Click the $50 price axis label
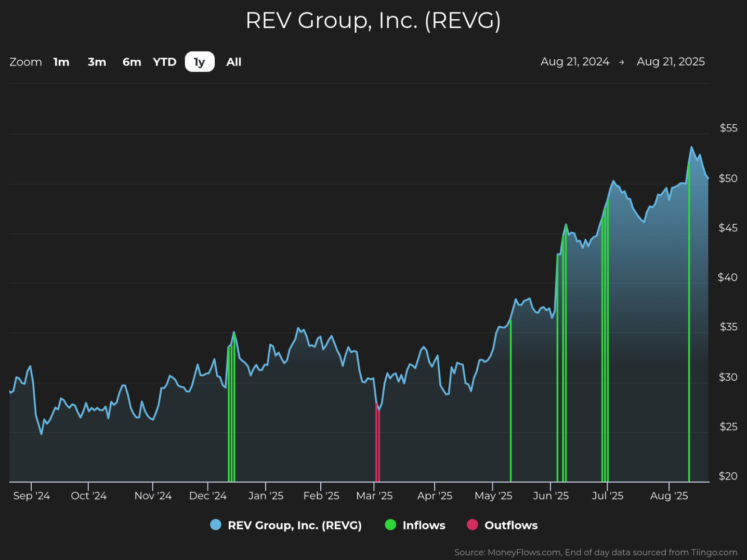Image resolution: width=747 pixels, height=560 pixels. click(x=728, y=178)
